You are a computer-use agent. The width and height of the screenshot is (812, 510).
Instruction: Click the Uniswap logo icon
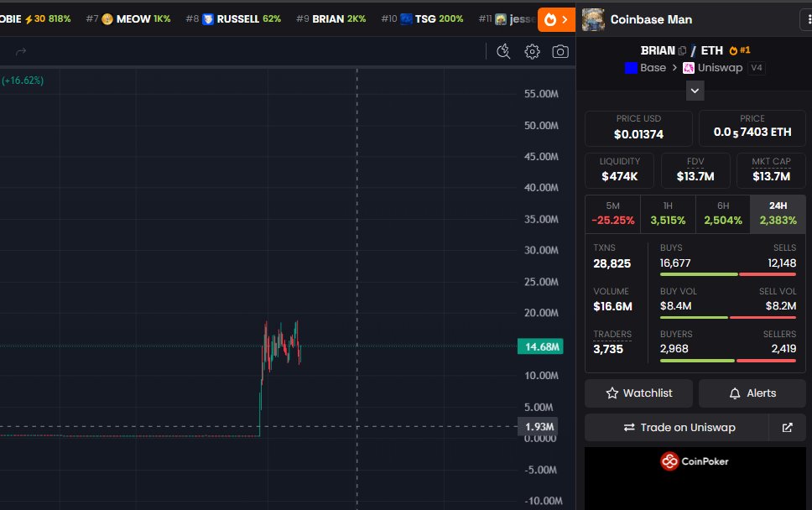(688, 68)
